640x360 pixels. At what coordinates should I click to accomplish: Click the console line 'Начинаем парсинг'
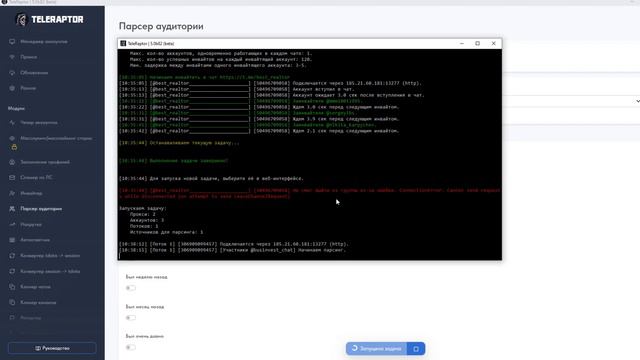232,250
